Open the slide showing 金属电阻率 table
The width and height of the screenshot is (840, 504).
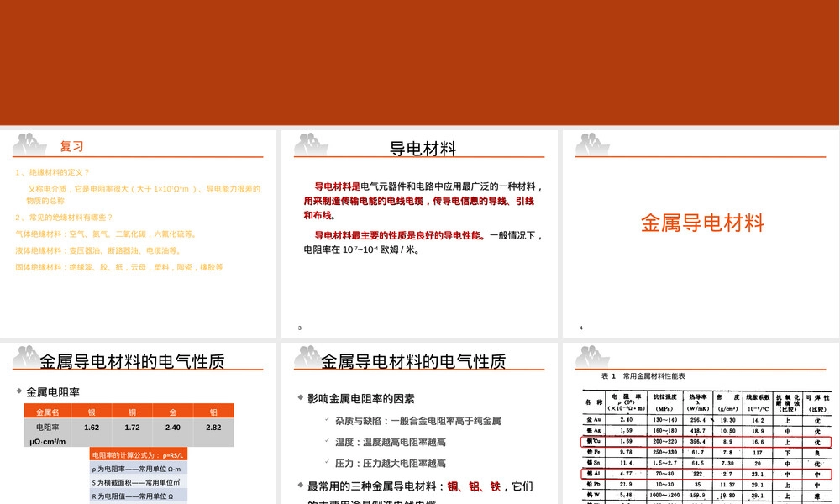[139, 423]
